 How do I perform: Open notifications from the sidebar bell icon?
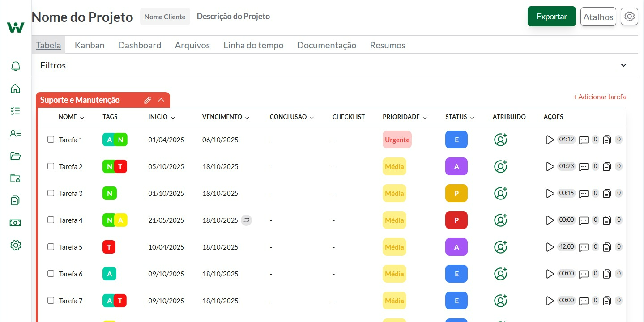tap(16, 66)
